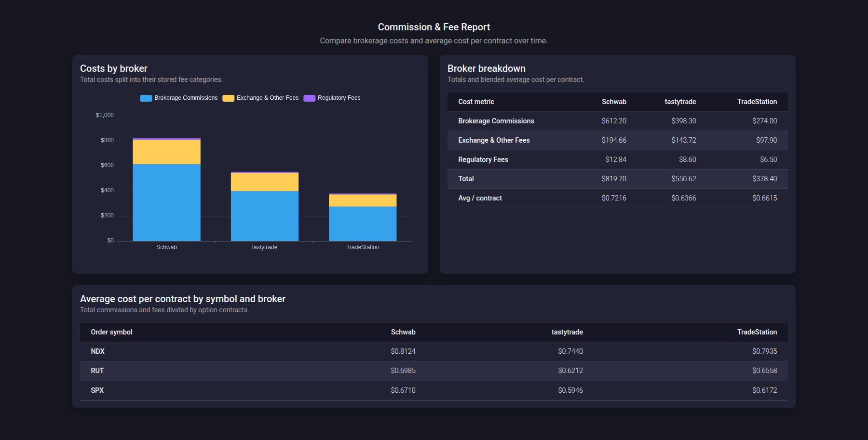Click TradeStation blue commissions bar

[x=363, y=224]
